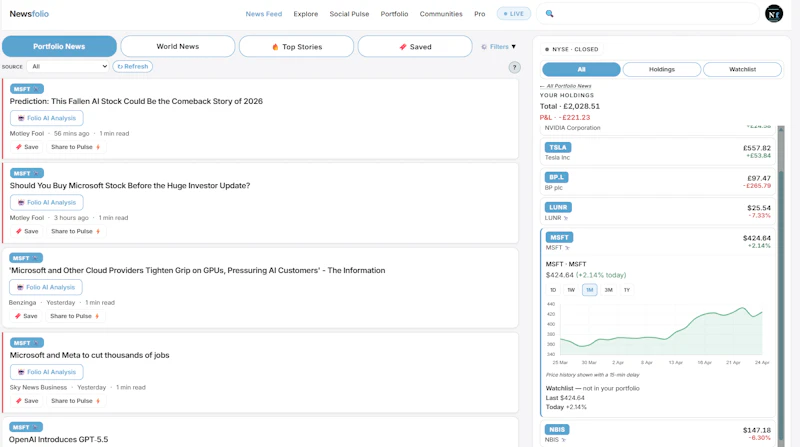Select the MSFT ticker badge in holdings
800x447 pixels.
559,237
